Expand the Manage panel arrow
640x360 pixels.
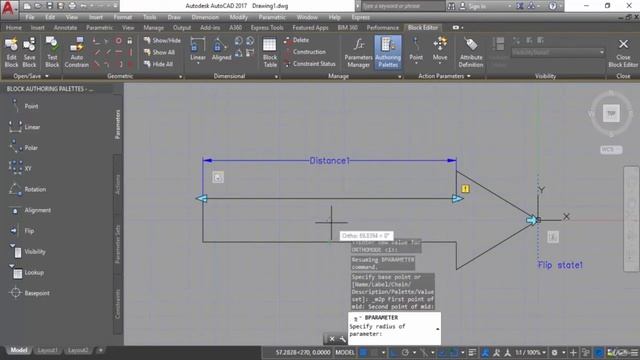click(x=400, y=76)
